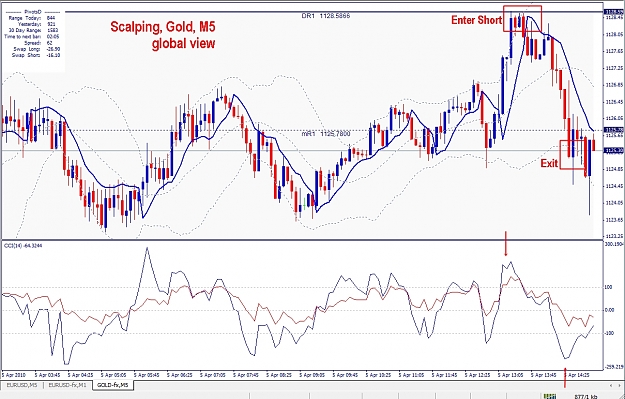Viewport: 625px width, 399px height.
Task: Switch to the EURUSD,M5 chart tab
Action: (x=22, y=385)
